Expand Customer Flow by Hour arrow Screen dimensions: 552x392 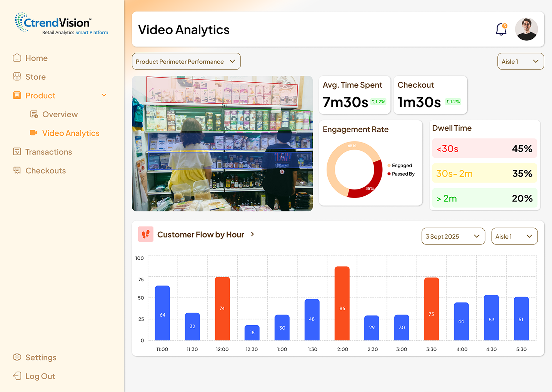pos(252,234)
